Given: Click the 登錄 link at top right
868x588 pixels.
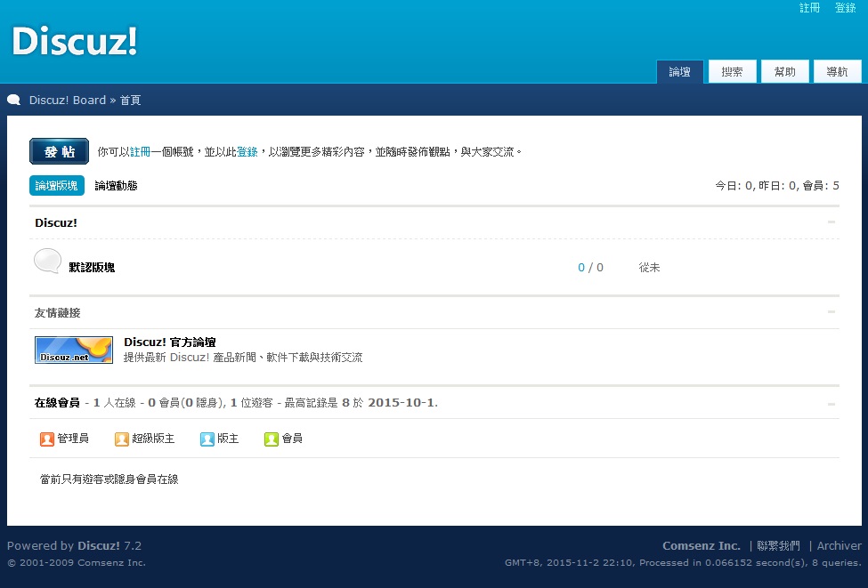Looking at the screenshot, I should [x=846, y=8].
